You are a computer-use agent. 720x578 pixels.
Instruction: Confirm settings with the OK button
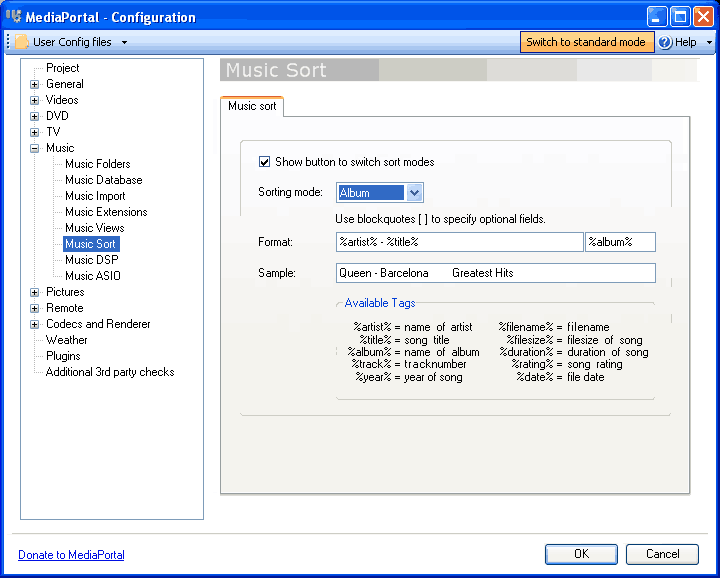point(581,554)
